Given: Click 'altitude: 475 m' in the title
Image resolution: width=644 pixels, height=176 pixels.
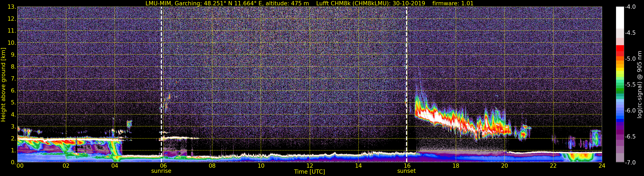Looking at the screenshot, I should (x=287, y=3).
